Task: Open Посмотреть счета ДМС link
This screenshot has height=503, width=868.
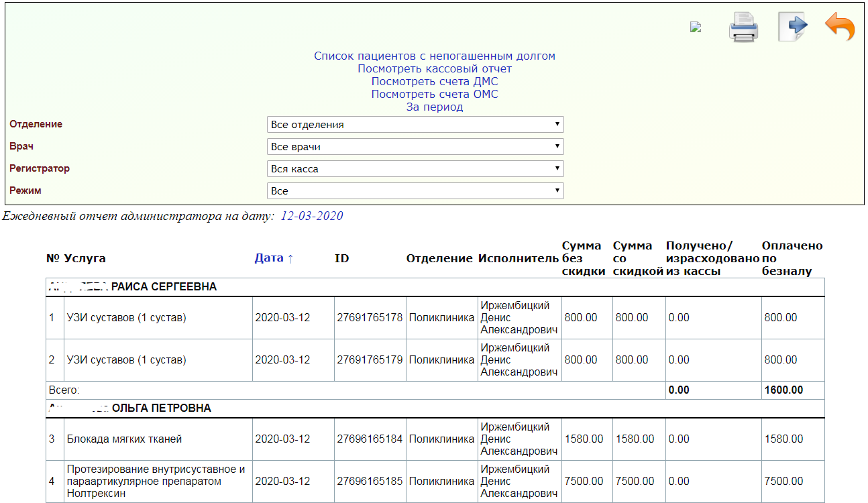Action: [434, 82]
